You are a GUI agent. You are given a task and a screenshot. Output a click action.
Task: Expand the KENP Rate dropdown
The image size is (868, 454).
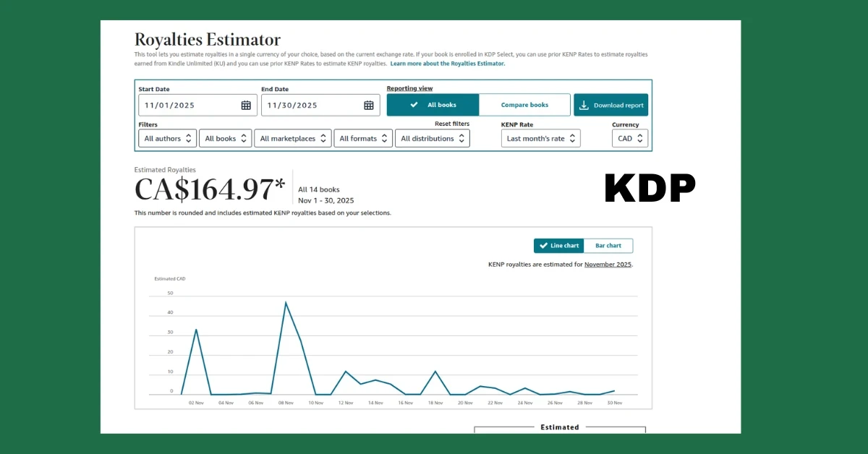pos(540,139)
